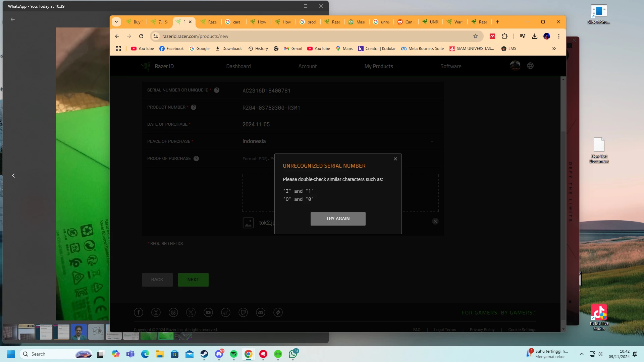
Task: Click the serial number help question icon
Action: point(217,90)
